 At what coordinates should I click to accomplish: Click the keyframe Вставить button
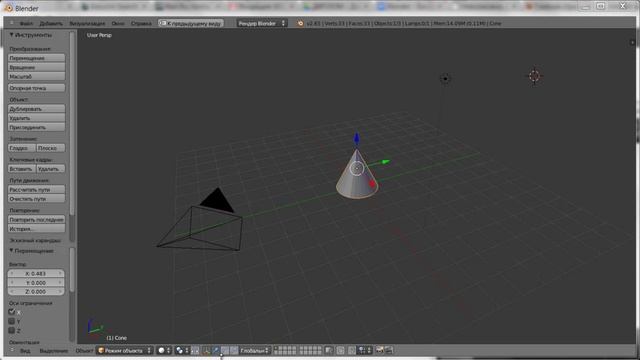tap(22, 169)
